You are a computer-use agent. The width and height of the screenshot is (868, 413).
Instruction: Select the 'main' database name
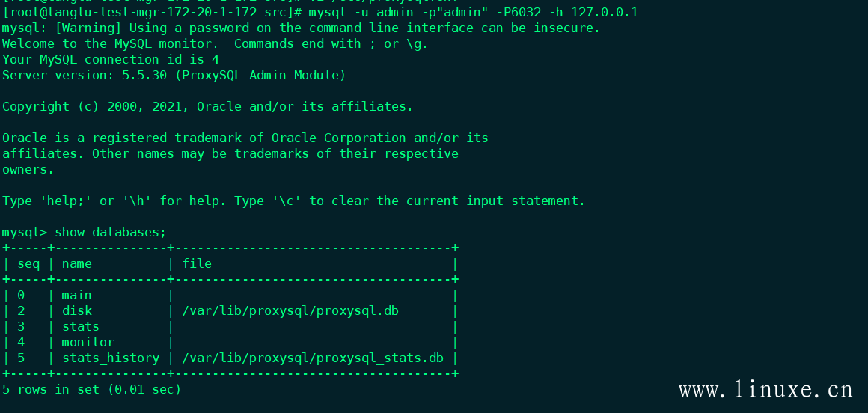pos(76,295)
